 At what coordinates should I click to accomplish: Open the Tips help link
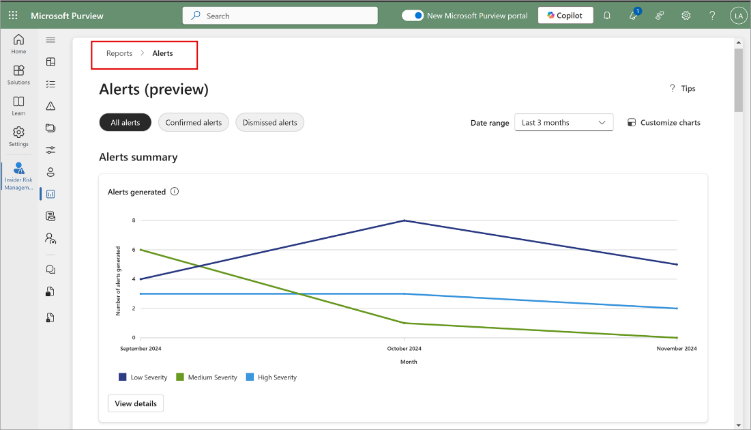point(683,88)
